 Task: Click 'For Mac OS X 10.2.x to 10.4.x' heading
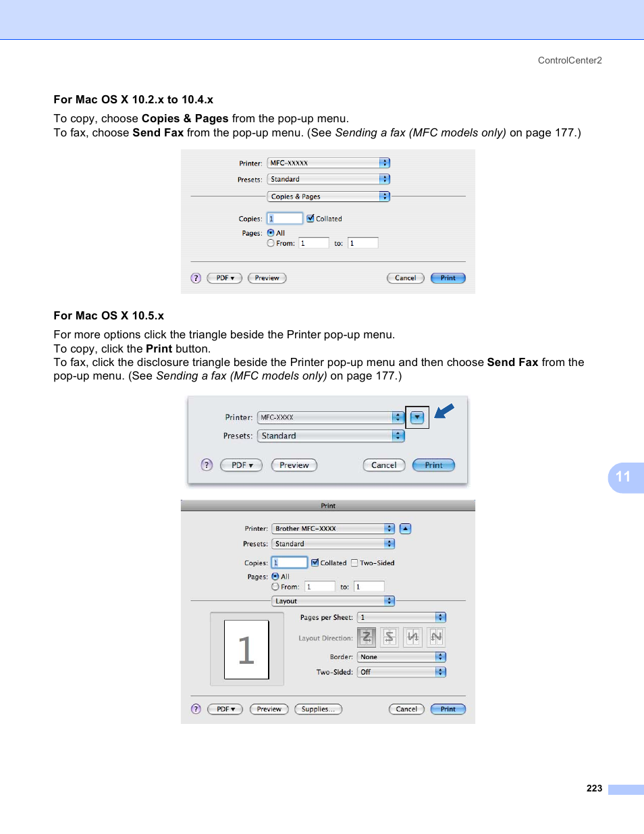tap(134, 99)
